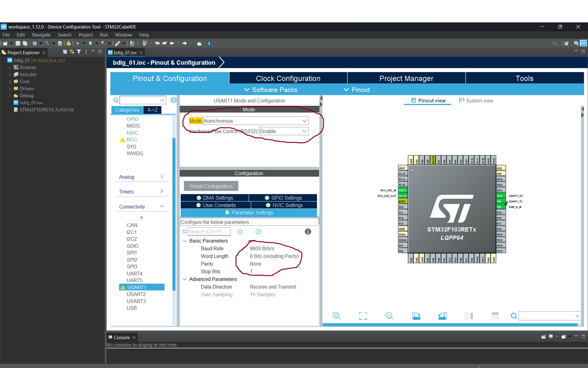The width and height of the screenshot is (588, 368).
Task: Rotate the chip clockwise icon
Action: [x=416, y=315]
